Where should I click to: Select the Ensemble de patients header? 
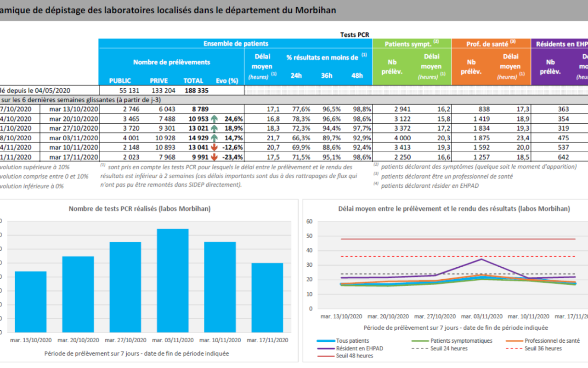tap(236, 44)
